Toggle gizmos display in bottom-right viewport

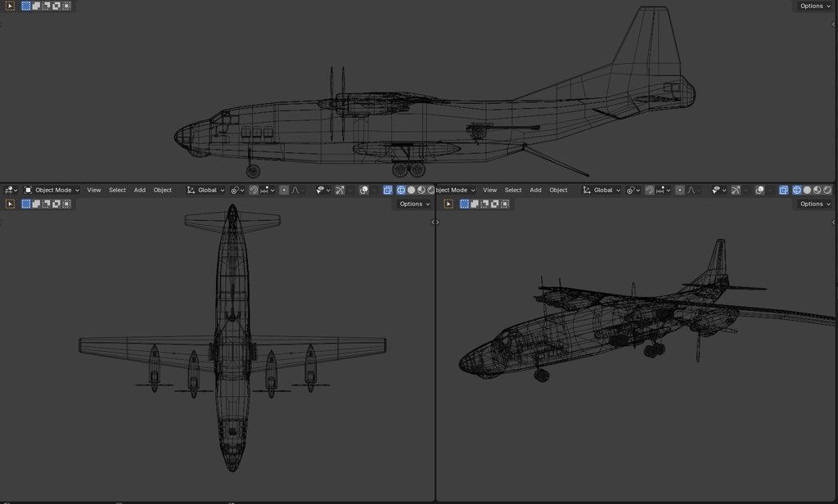click(736, 190)
